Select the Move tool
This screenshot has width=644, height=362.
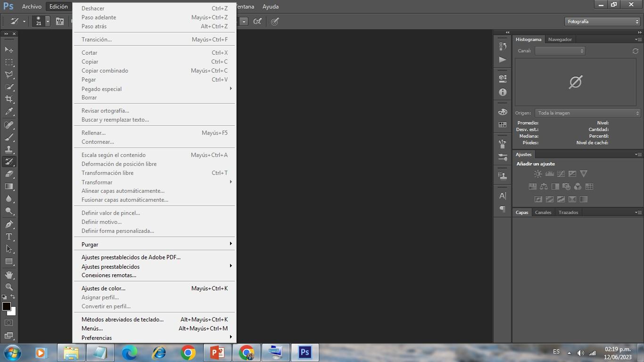pyautogui.click(x=9, y=49)
